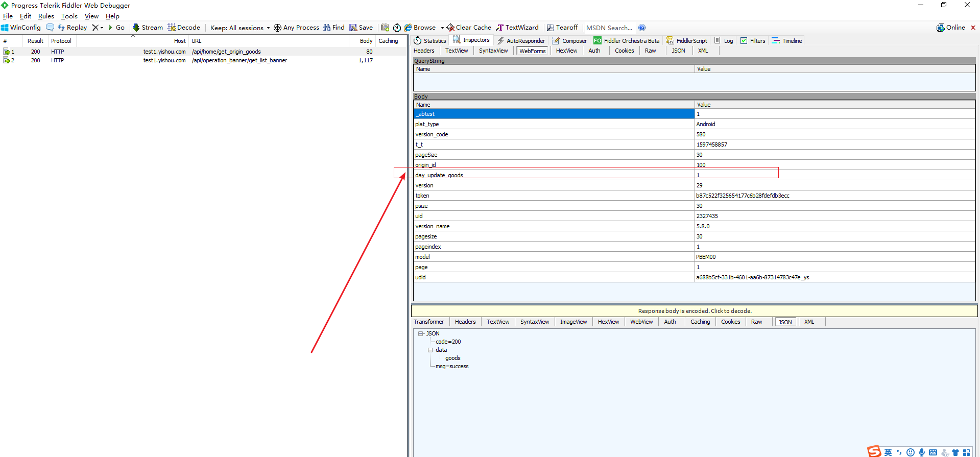Viewport: 980px width, 457px height.
Task: Open the Filters tab
Action: coord(753,41)
